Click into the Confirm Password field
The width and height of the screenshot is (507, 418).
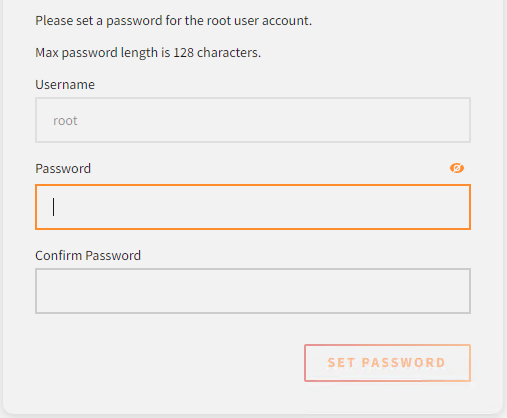pyautogui.click(x=253, y=291)
